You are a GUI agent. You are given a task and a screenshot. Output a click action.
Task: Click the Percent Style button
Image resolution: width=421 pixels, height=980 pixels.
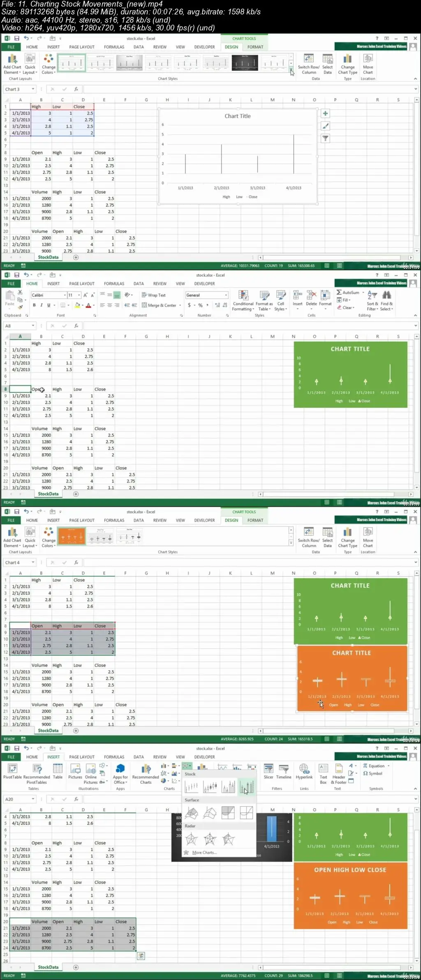(x=200, y=305)
